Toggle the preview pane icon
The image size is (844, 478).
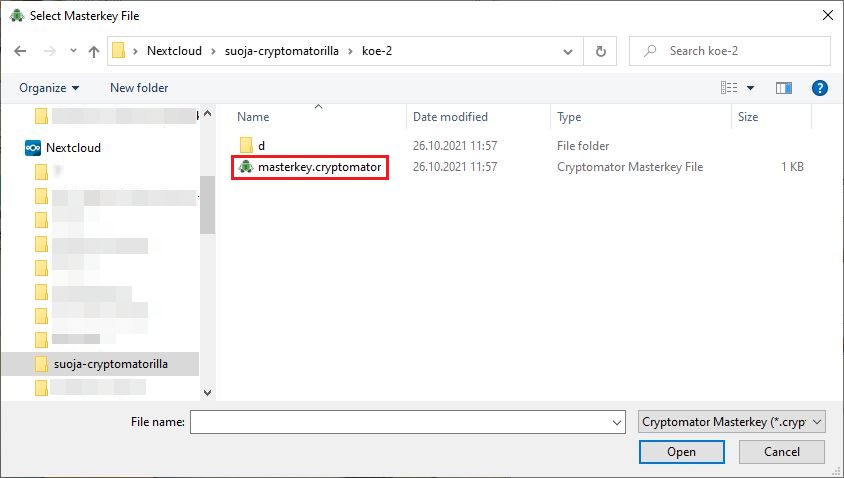(x=784, y=88)
